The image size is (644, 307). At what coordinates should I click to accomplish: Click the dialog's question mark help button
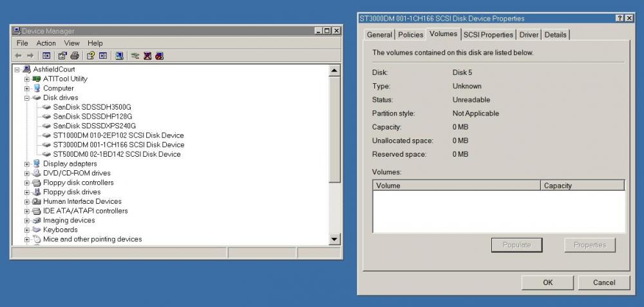[620, 19]
